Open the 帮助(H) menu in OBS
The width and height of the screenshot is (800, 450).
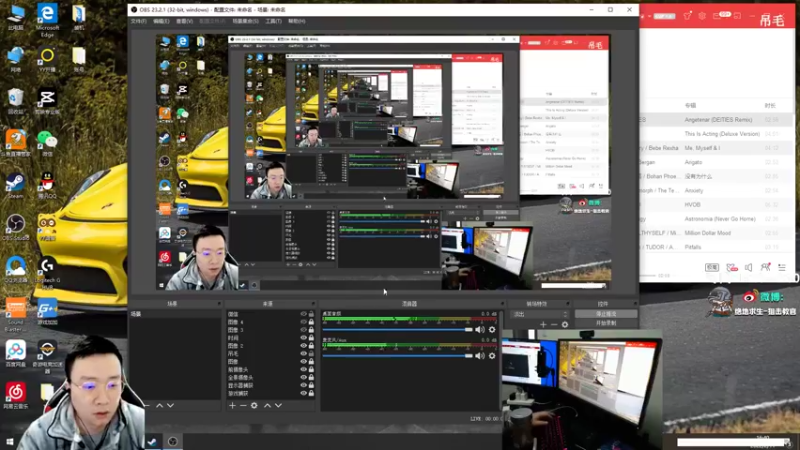click(297, 21)
